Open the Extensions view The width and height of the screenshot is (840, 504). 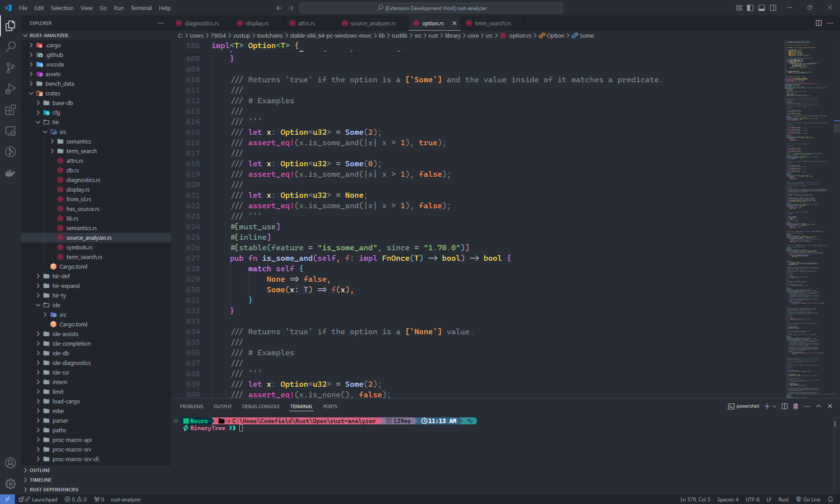point(10,110)
